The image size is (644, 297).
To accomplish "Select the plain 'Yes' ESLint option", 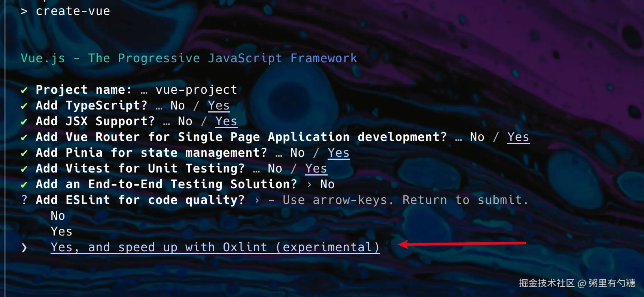I will coord(62,231).
